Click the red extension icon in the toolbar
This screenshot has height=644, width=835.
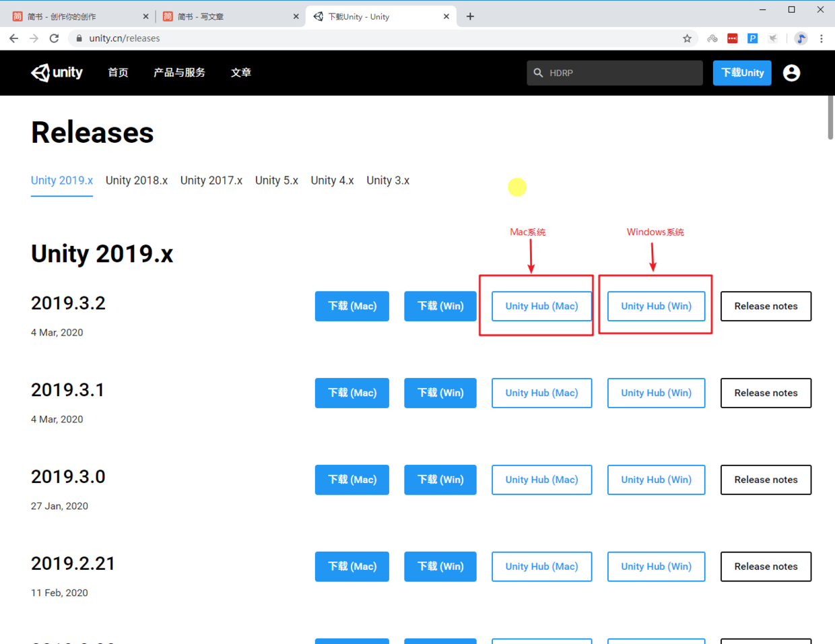tap(733, 38)
